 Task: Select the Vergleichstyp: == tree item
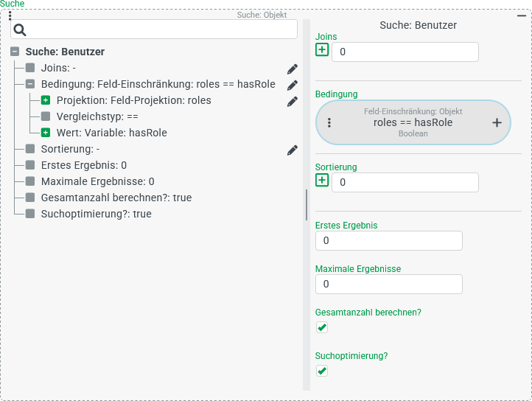[97, 116]
